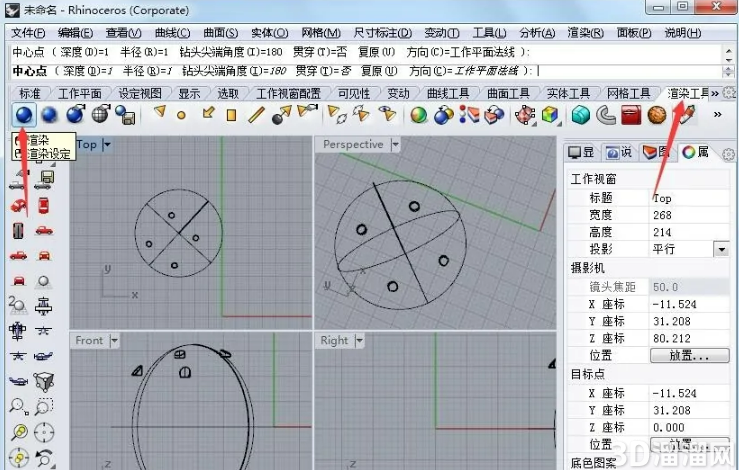Click the command history scroll up arrow

coord(729,49)
